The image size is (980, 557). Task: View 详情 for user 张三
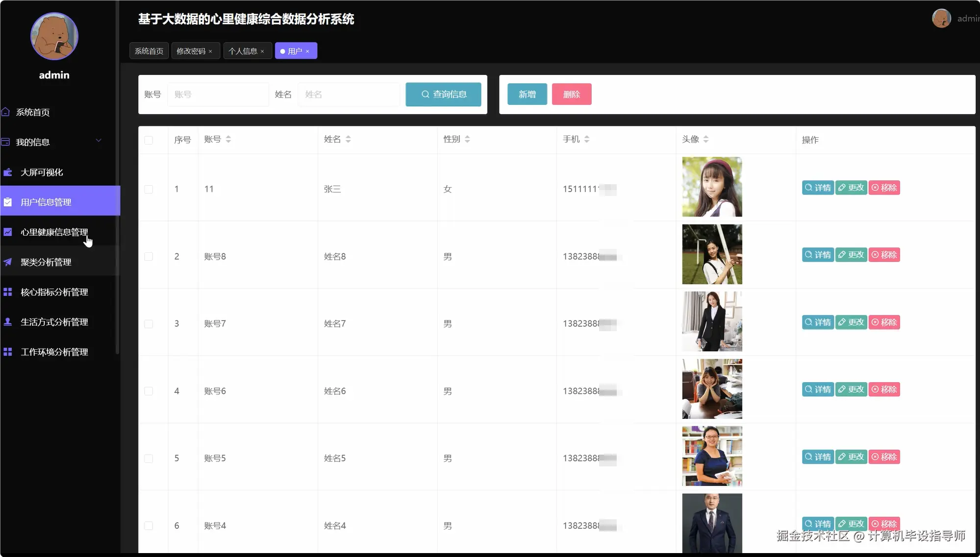click(x=818, y=188)
